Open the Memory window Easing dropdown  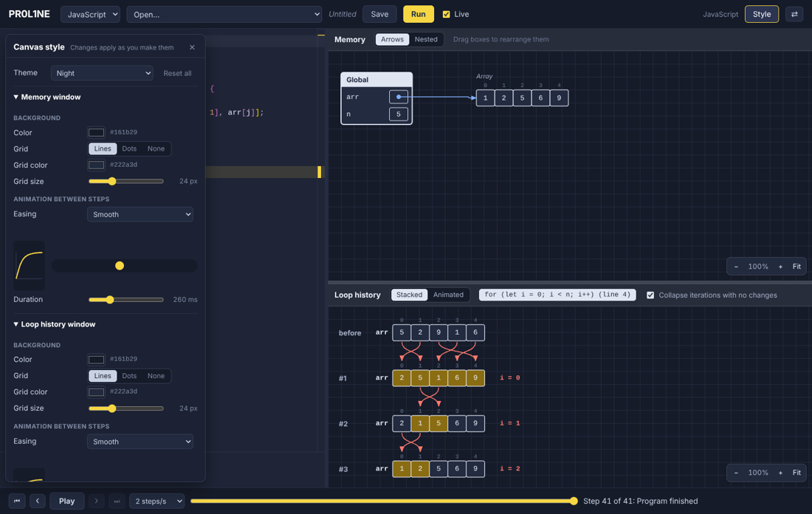tap(140, 214)
